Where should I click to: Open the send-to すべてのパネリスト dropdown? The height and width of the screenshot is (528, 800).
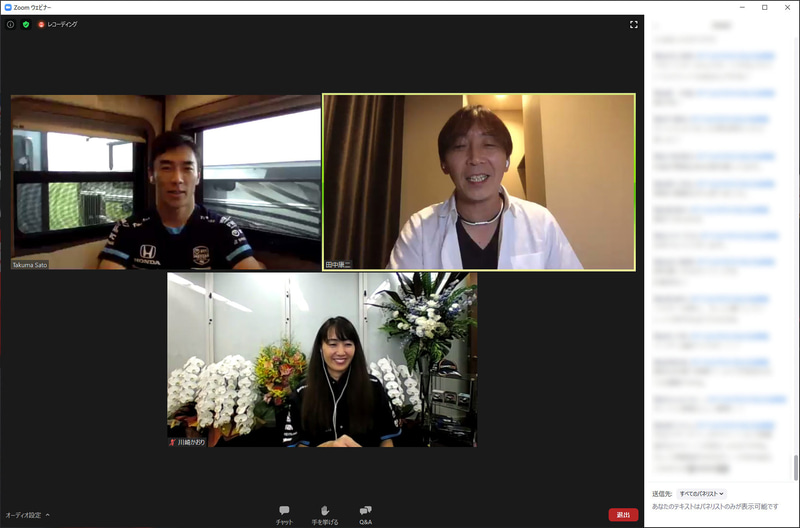pos(702,494)
